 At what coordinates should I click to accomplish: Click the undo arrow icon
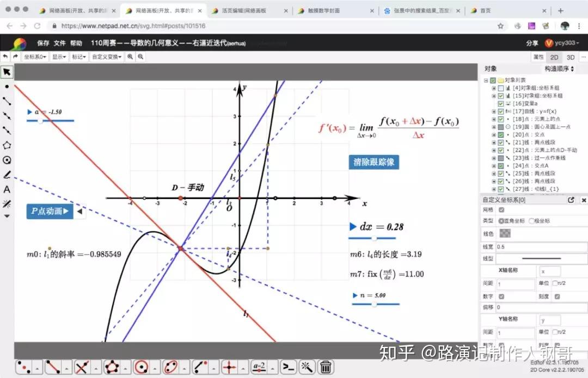coord(5,57)
